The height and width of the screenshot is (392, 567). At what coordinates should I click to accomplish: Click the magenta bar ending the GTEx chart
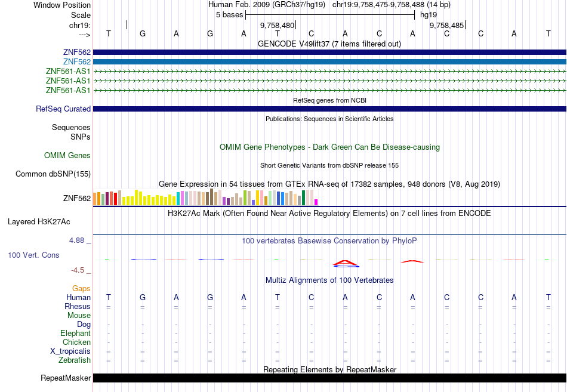pyautogui.click(x=316, y=202)
